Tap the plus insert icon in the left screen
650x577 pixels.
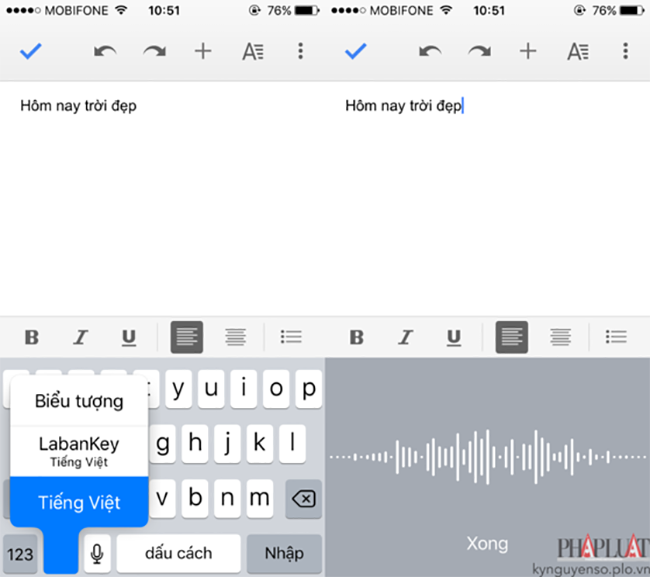pyautogui.click(x=203, y=51)
